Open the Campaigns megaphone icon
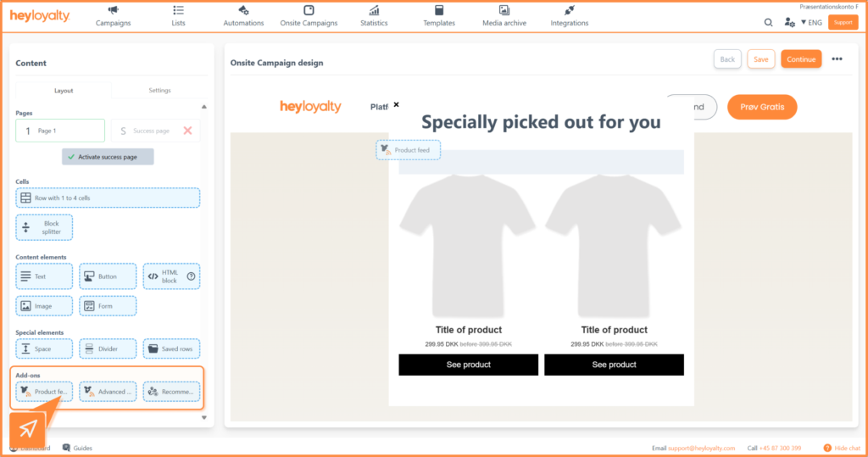This screenshot has height=457, width=868. [x=113, y=10]
